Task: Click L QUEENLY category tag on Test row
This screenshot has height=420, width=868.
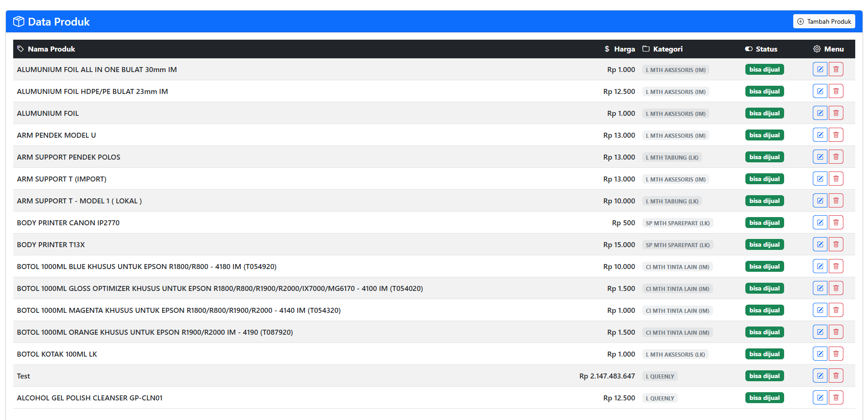Action: point(660,376)
